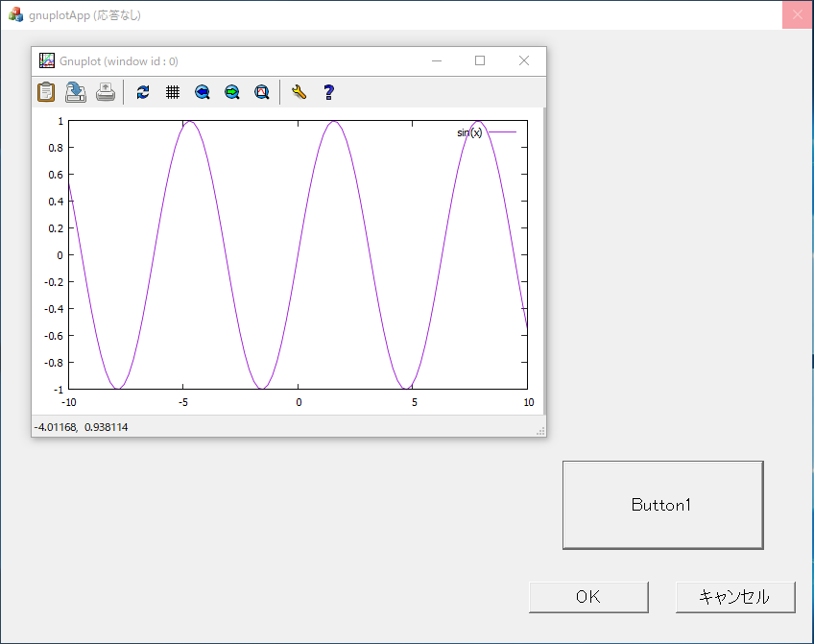This screenshot has height=644, width=814.
Task: Save the graph using the save icon
Action: [76, 92]
